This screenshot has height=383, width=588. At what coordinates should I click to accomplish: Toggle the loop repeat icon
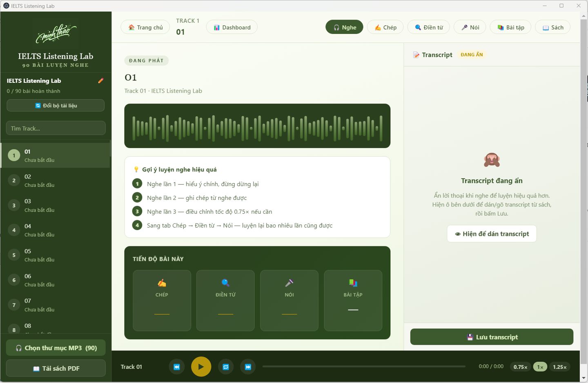tap(226, 367)
